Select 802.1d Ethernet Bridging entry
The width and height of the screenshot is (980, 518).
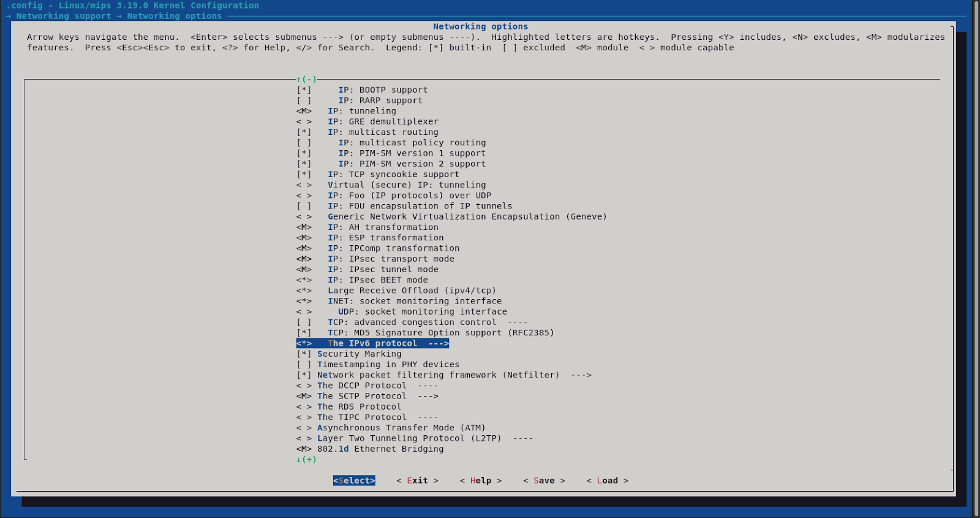click(x=380, y=449)
